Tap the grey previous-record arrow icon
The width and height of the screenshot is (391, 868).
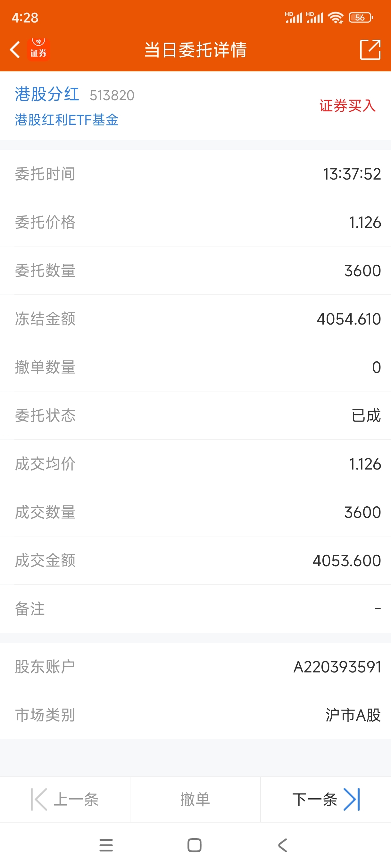point(39,799)
